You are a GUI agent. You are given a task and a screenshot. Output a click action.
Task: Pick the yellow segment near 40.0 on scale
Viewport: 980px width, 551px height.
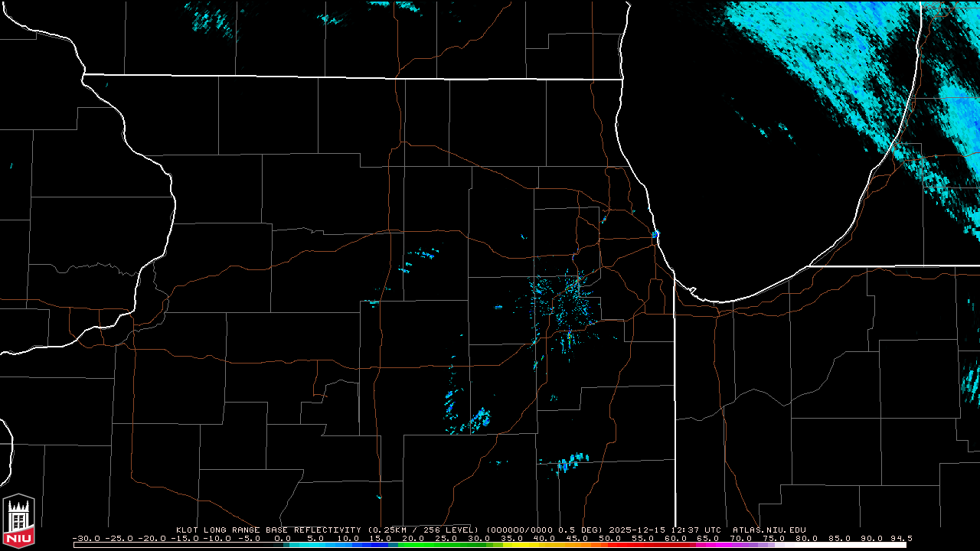[544, 545]
